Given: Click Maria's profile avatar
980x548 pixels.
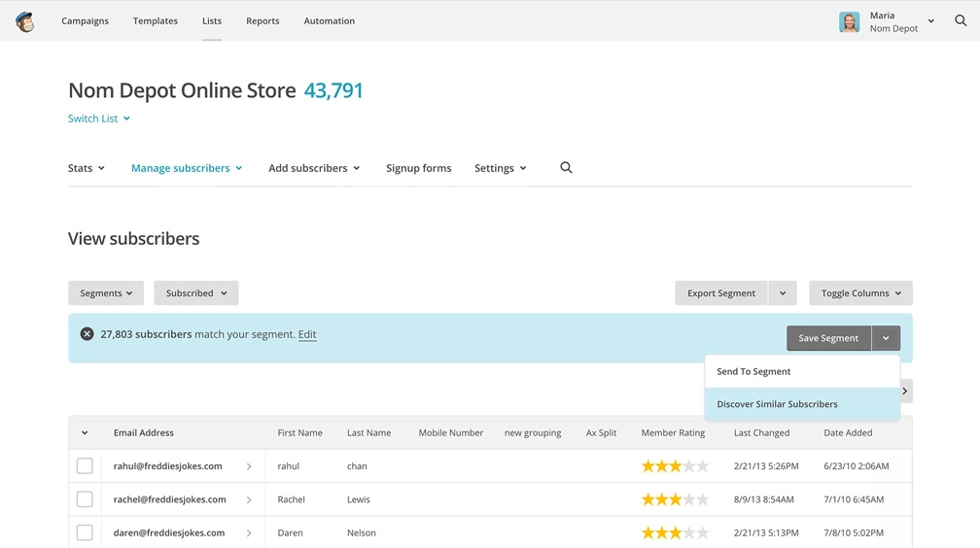Looking at the screenshot, I should click(849, 22).
